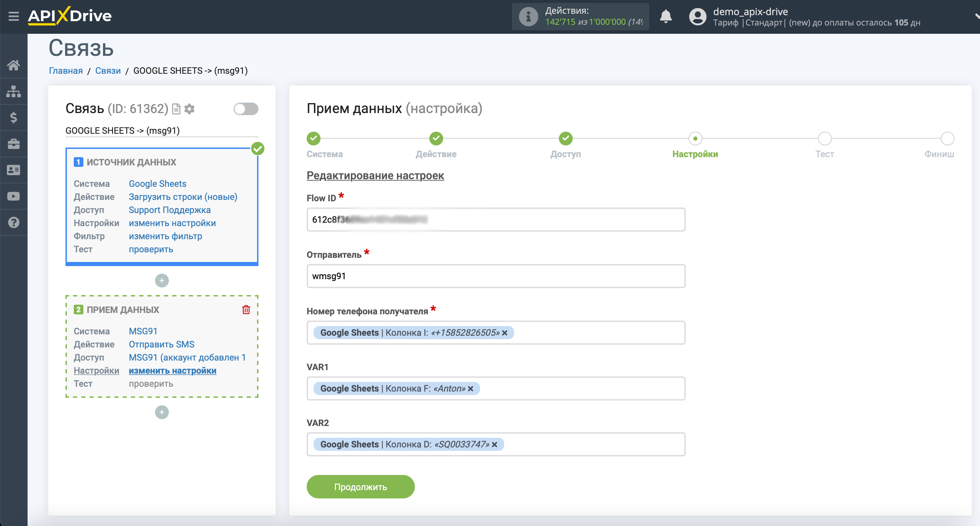Open the hamburger menu
The image size is (980, 526).
(14, 16)
